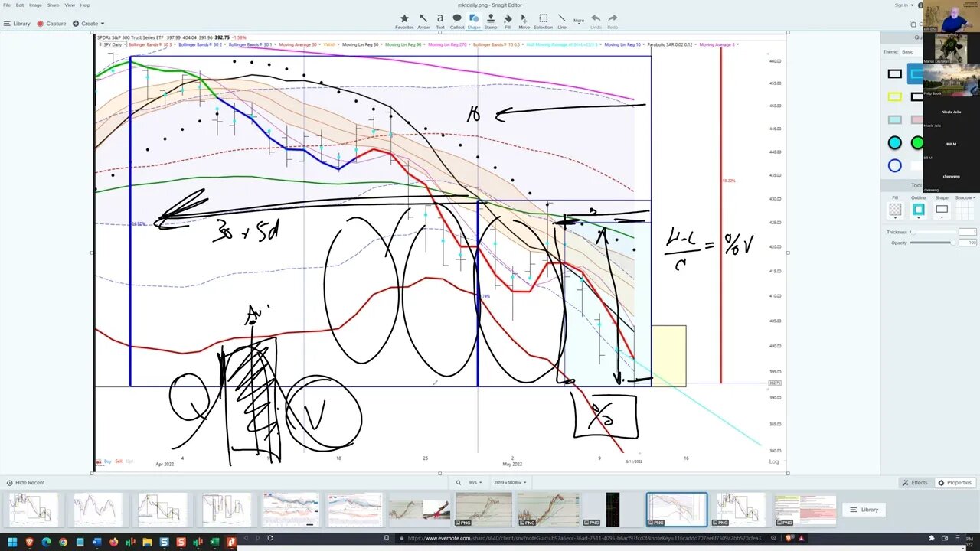
Task: Select the first recent capture thumbnail
Action: 33,510
